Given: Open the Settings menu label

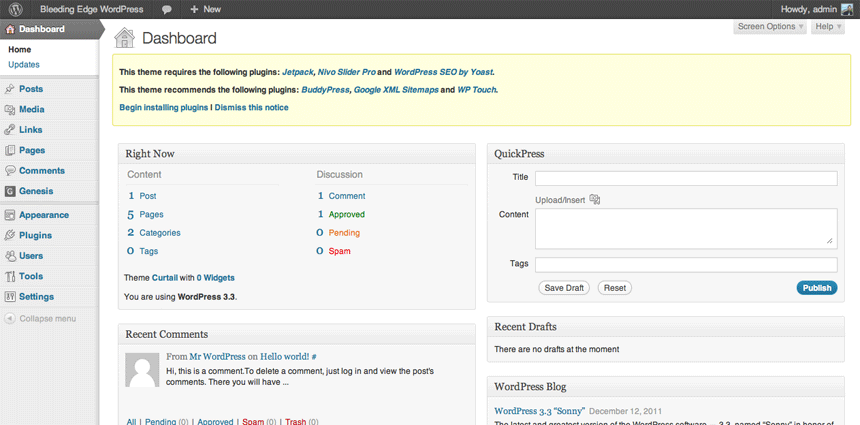Looking at the screenshot, I should tap(36, 297).
